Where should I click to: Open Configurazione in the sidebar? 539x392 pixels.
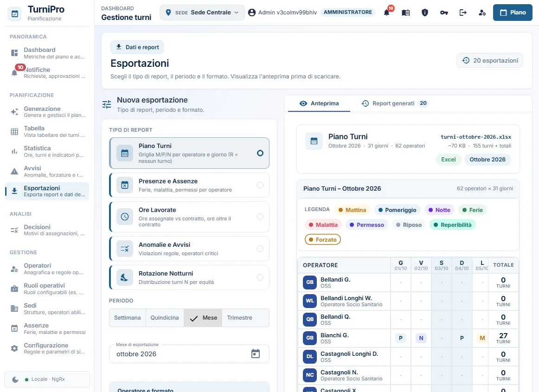click(47, 348)
